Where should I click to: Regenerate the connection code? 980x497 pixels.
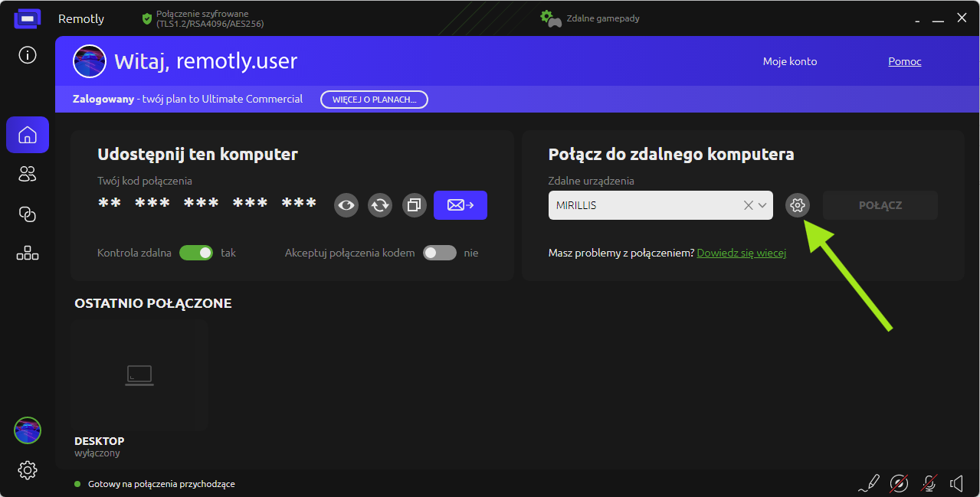pyautogui.click(x=380, y=205)
